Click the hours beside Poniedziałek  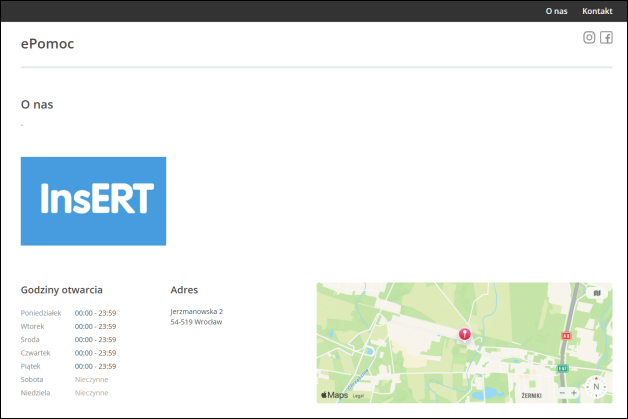coord(95,313)
